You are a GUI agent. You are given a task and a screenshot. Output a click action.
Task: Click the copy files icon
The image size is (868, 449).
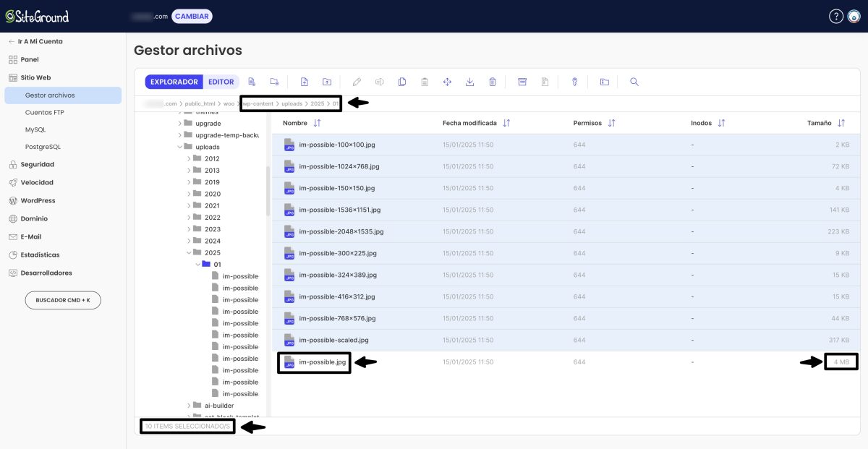(x=402, y=82)
